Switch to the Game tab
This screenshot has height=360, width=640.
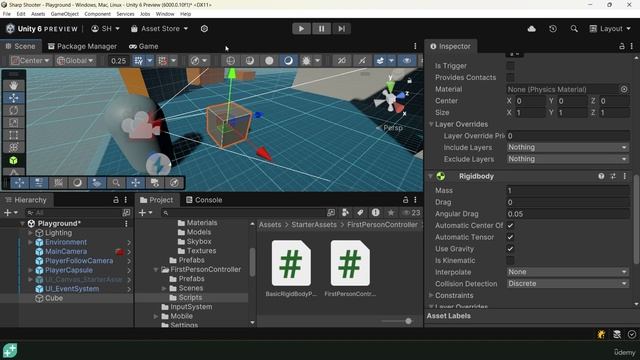click(x=144, y=47)
